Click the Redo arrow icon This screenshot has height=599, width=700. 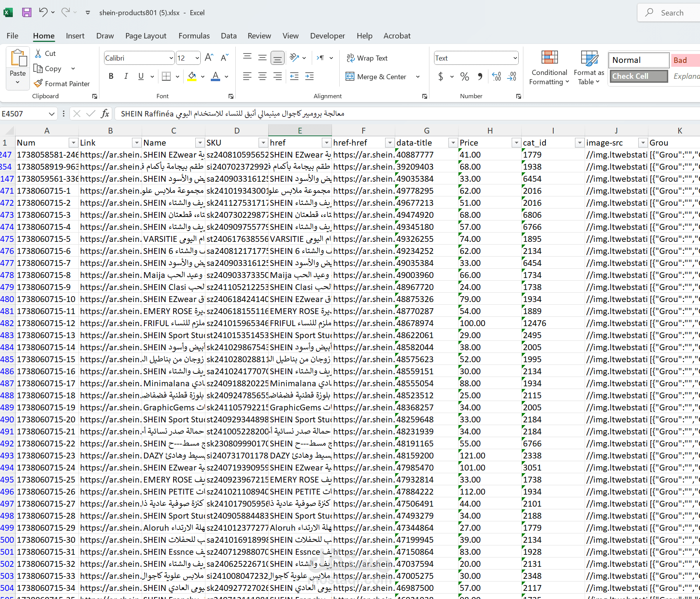65,12
